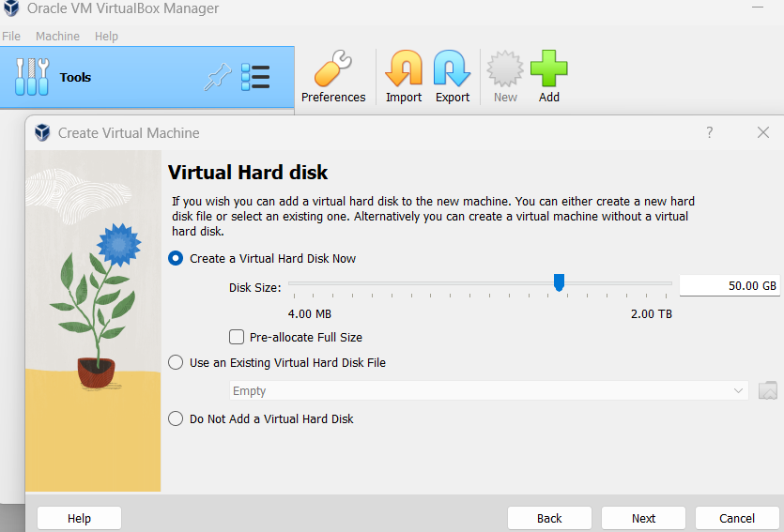784x532 pixels.
Task: Click the Next button
Action: pyautogui.click(x=643, y=518)
